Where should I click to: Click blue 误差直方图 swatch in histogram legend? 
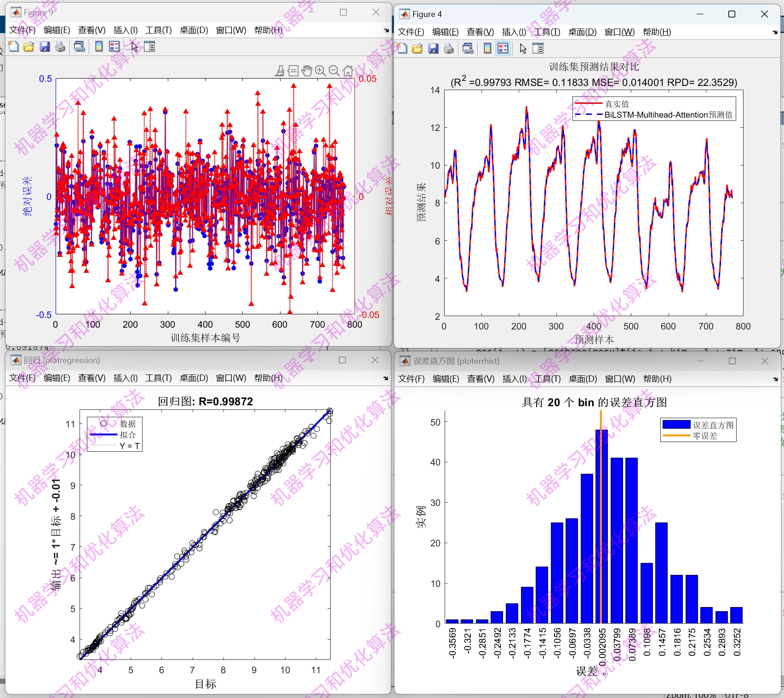(676, 425)
